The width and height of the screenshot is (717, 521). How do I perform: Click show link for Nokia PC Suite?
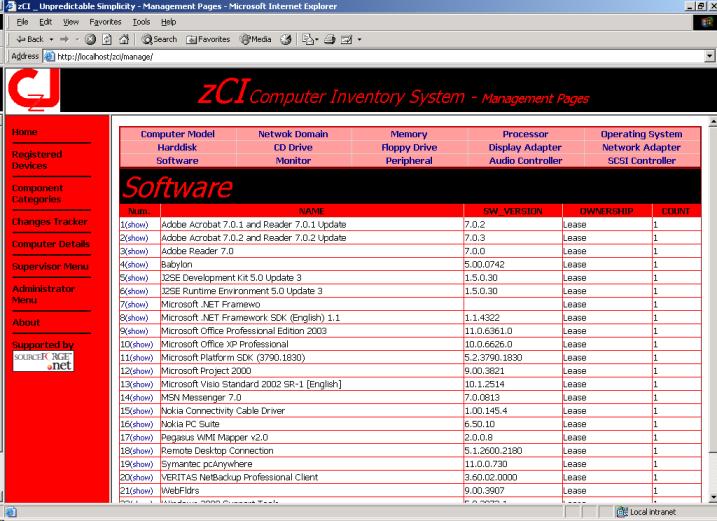(142, 424)
